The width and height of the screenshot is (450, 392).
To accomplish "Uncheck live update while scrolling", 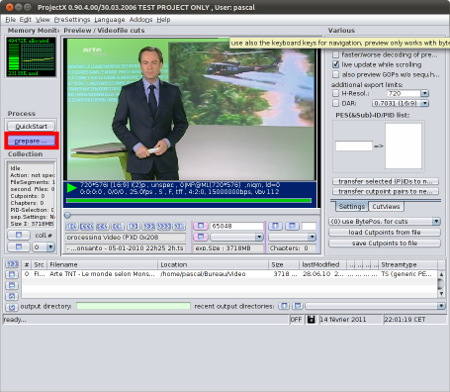I will tap(336, 64).
